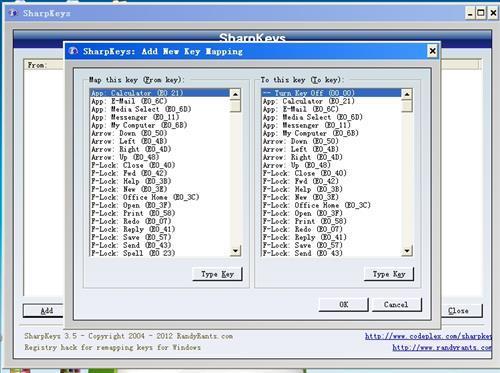This screenshot has width=500, height=373.
Task: Select App: My Computer in To list
Action: point(332,133)
